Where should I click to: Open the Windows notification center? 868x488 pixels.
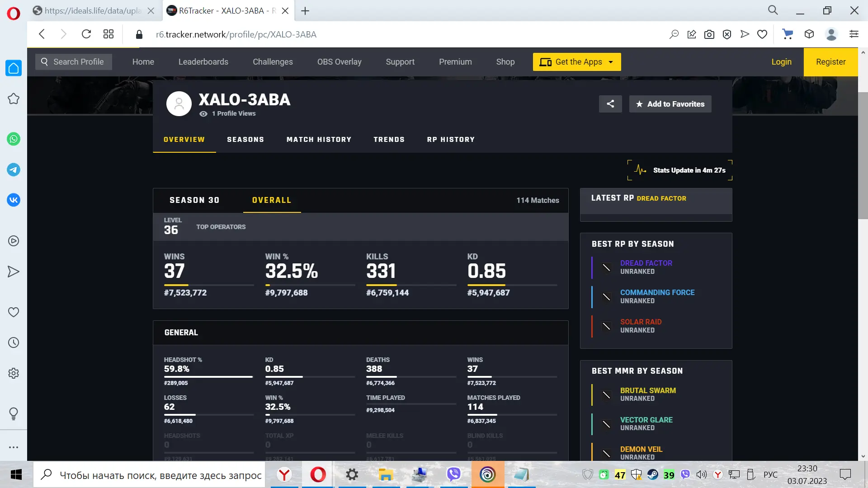pos(845,474)
